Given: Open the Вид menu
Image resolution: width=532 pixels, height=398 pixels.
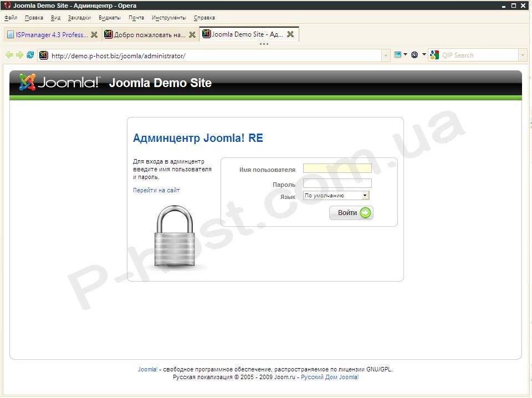Looking at the screenshot, I should (55, 18).
